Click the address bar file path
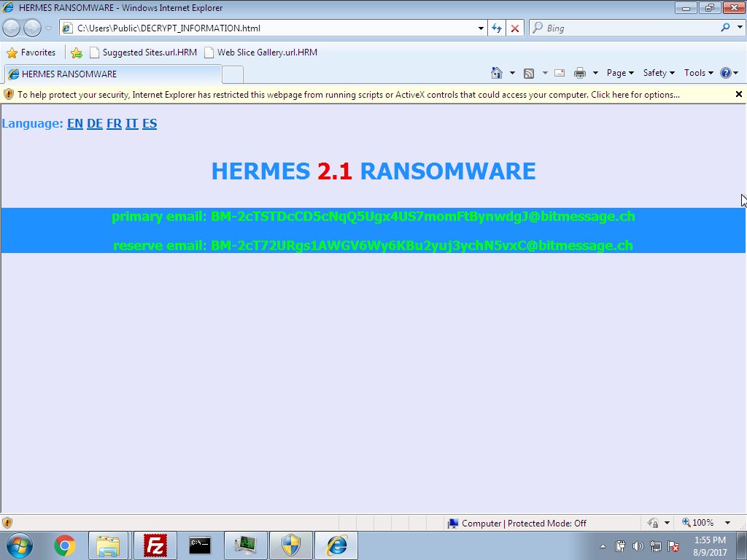 169,28
